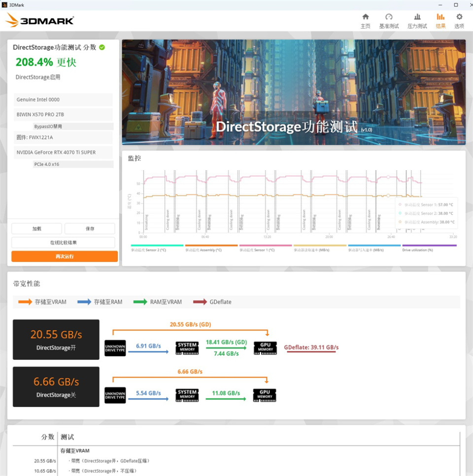Click the 3DMark logo

[x=40, y=20]
